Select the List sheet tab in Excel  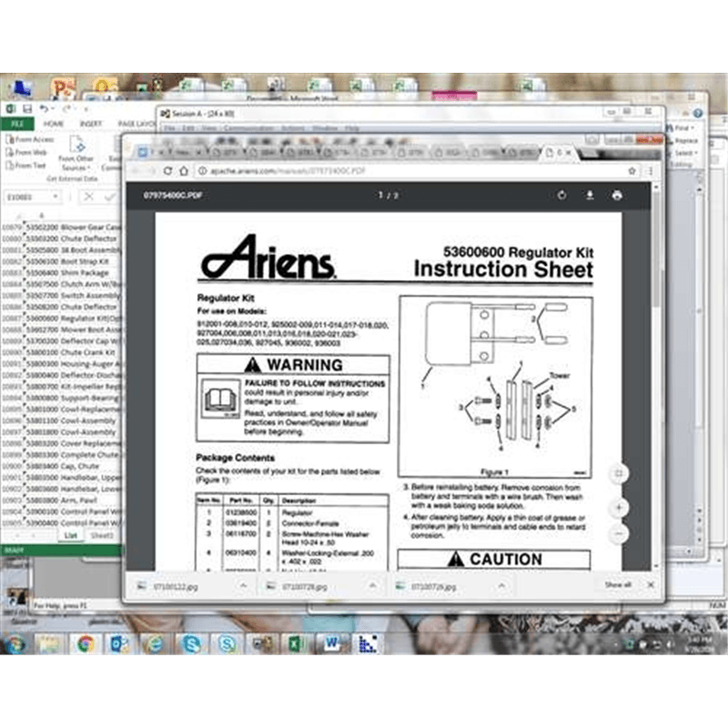[70, 535]
